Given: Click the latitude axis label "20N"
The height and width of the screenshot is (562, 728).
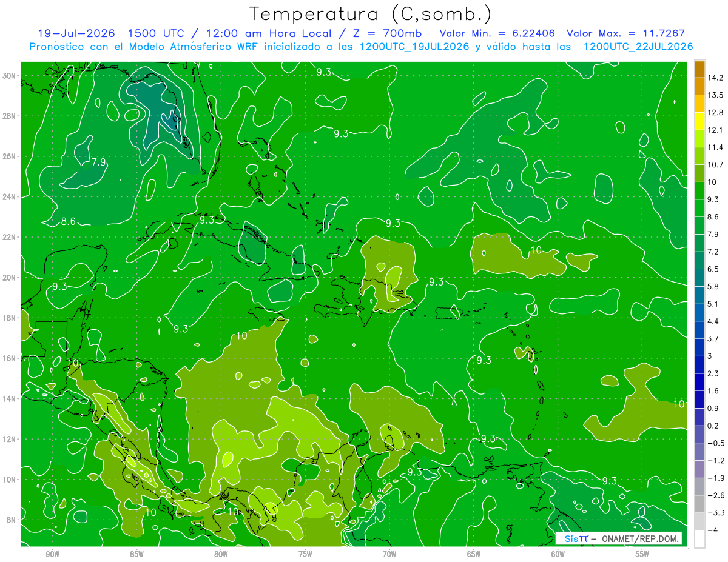Looking at the screenshot, I should 10,278.
